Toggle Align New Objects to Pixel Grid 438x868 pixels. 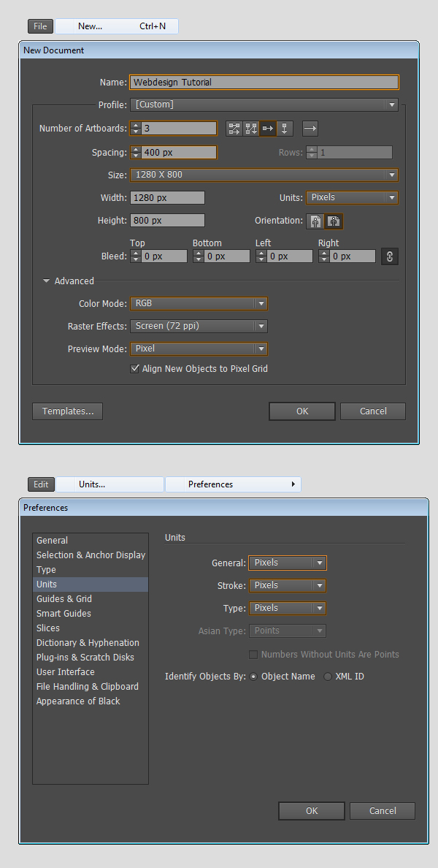pos(134,369)
